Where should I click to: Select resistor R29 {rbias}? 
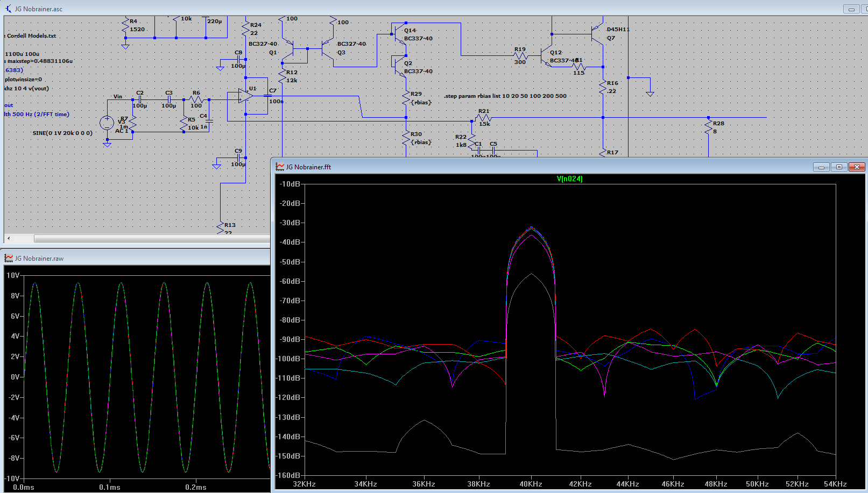click(406, 98)
